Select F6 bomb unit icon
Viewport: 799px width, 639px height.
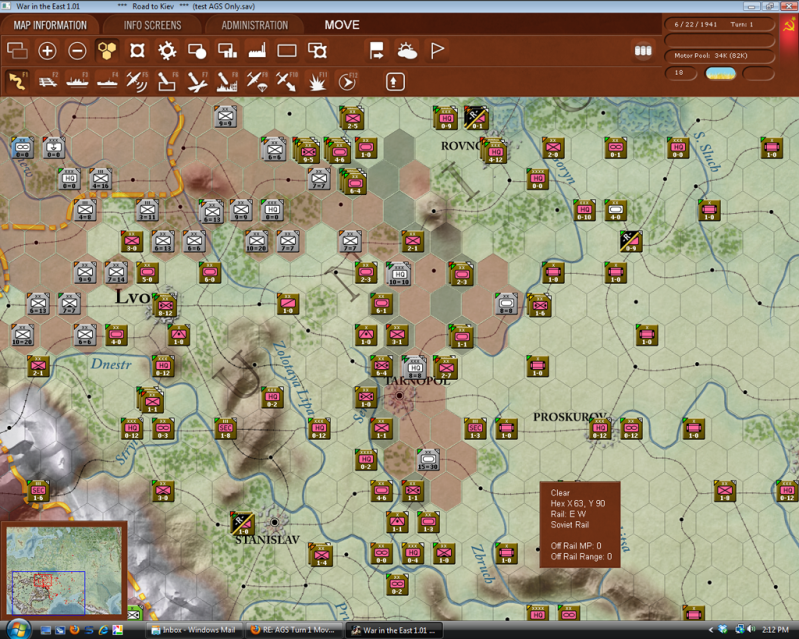click(x=167, y=82)
